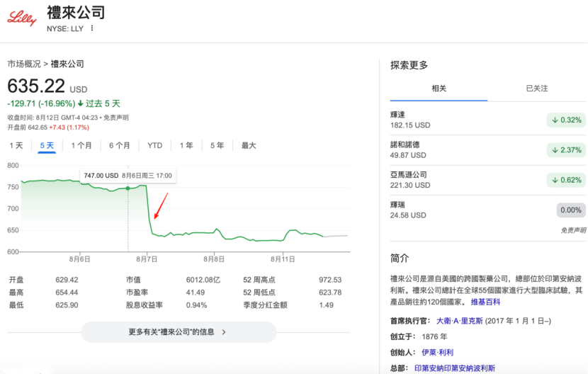Click the 市值 value 6012.08亿

click(x=203, y=280)
